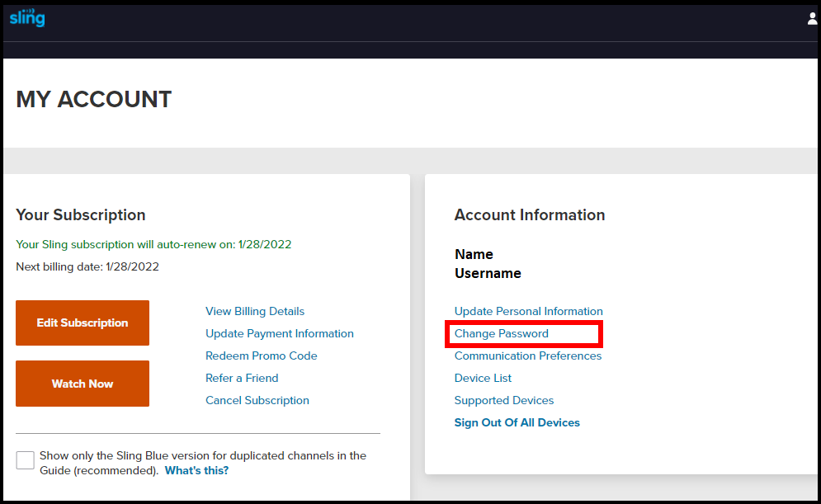Open the Redeem Promo Code page

pyautogui.click(x=261, y=356)
